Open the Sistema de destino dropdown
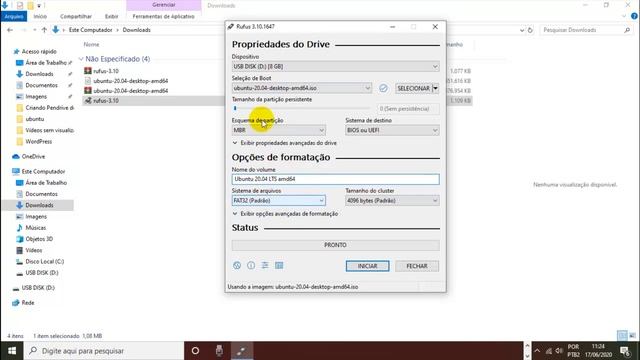Image resolution: width=640 pixels, height=360 pixels. [x=392, y=130]
